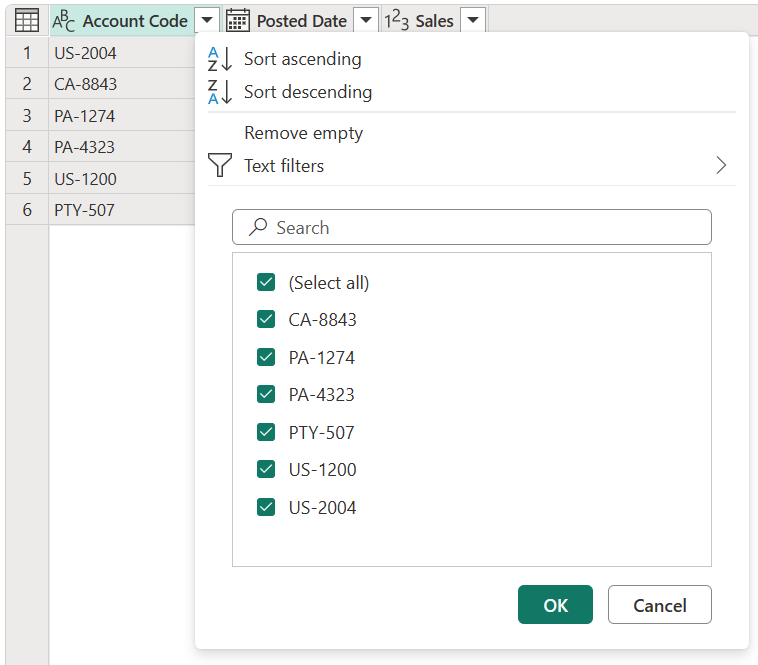
Task: Click the magnifier icon in Search box
Action: click(258, 227)
